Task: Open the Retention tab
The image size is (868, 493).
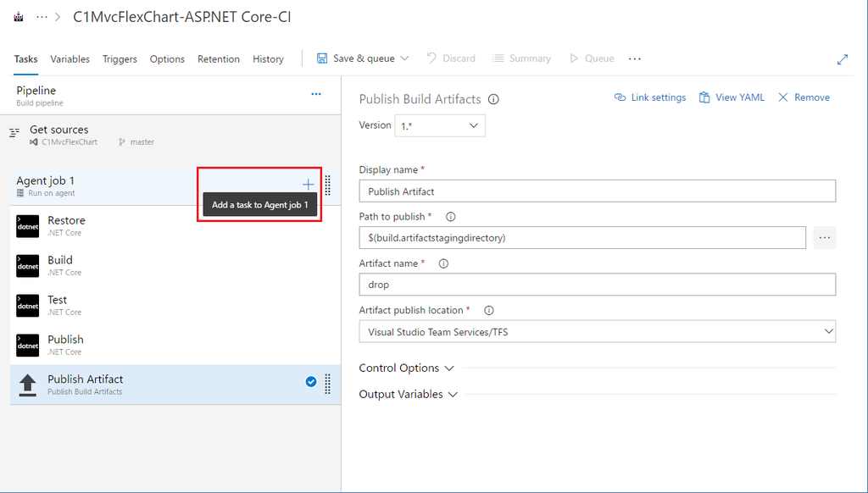Action: [x=219, y=58]
